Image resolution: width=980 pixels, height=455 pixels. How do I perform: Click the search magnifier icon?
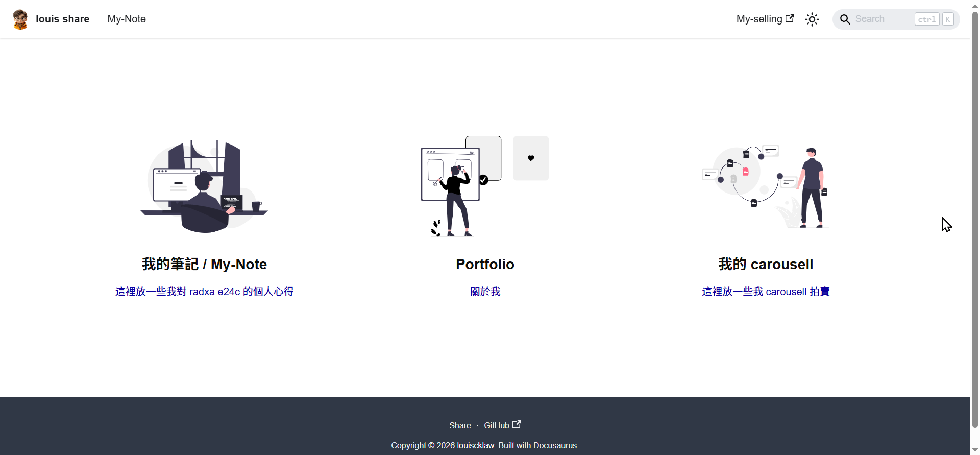pyautogui.click(x=845, y=19)
